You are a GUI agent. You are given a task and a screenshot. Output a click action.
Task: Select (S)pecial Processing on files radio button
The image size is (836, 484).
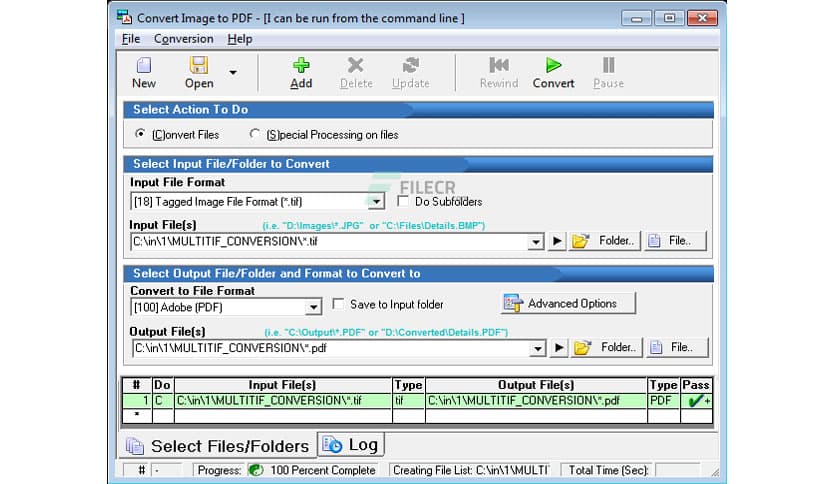255,134
